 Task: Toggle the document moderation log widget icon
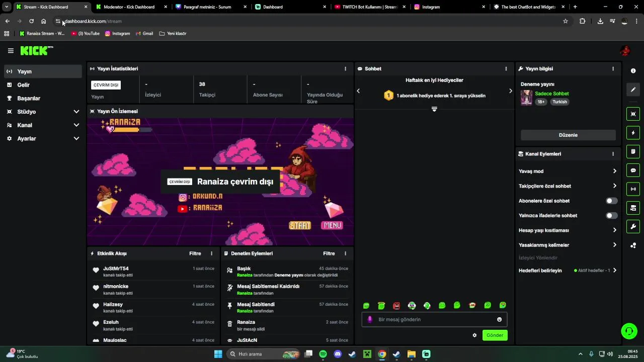tap(633, 151)
